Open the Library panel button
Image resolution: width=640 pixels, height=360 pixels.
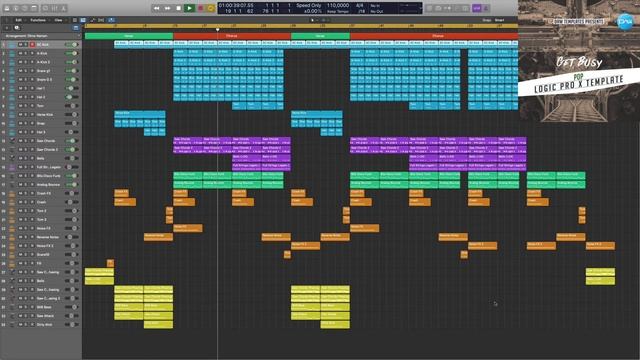(7, 8)
